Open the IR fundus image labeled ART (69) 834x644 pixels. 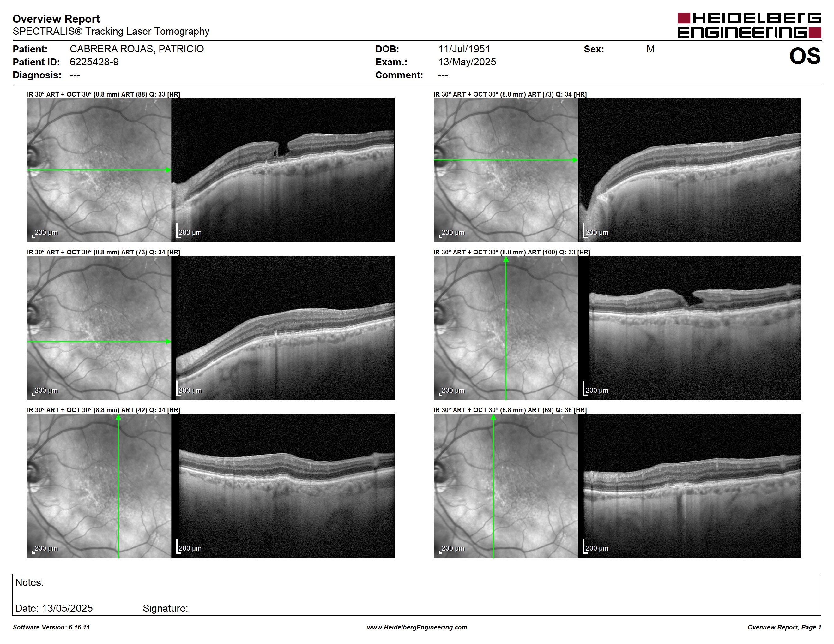pos(505,486)
